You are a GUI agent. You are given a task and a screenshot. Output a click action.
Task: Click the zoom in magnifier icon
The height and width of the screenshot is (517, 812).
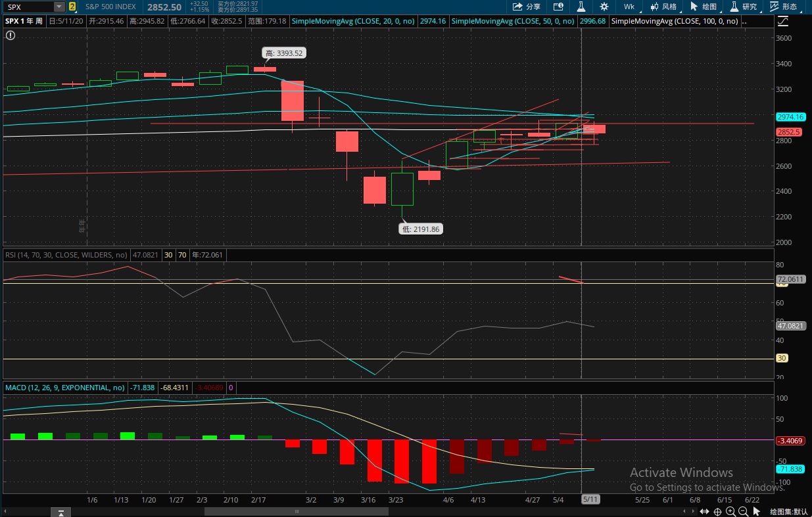pos(730,512)
